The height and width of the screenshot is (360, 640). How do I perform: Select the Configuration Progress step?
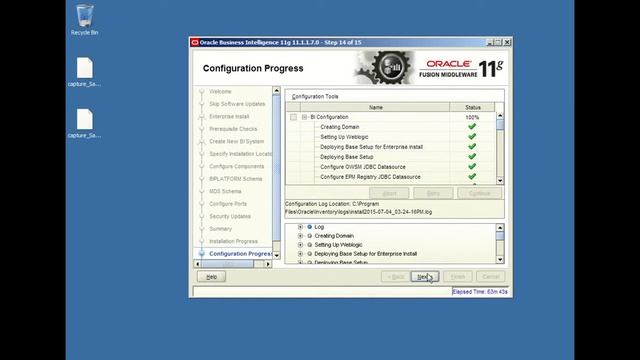240,254
